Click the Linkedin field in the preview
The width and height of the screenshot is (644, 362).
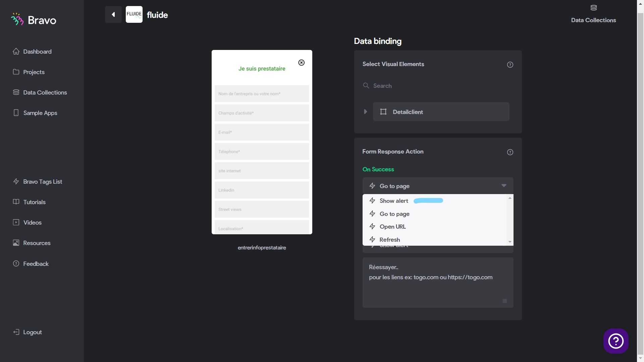(262, 190)
